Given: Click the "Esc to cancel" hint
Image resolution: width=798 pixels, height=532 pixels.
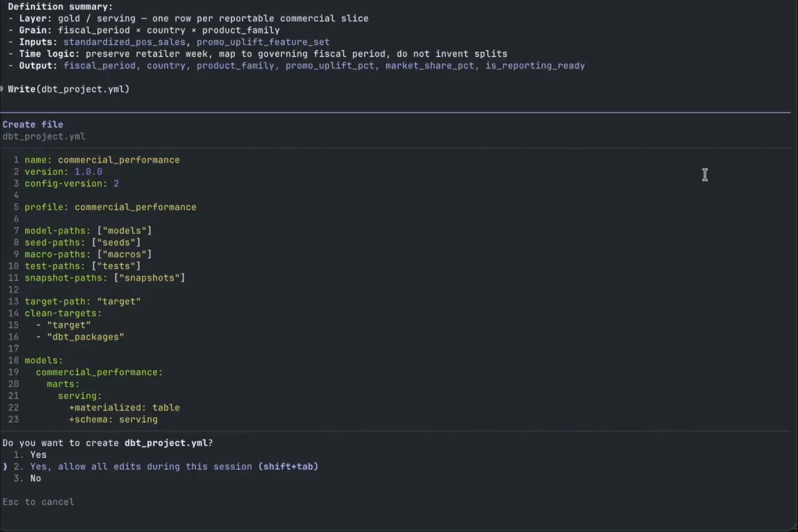Looking at the screenshot, I should tap(38, 502).
